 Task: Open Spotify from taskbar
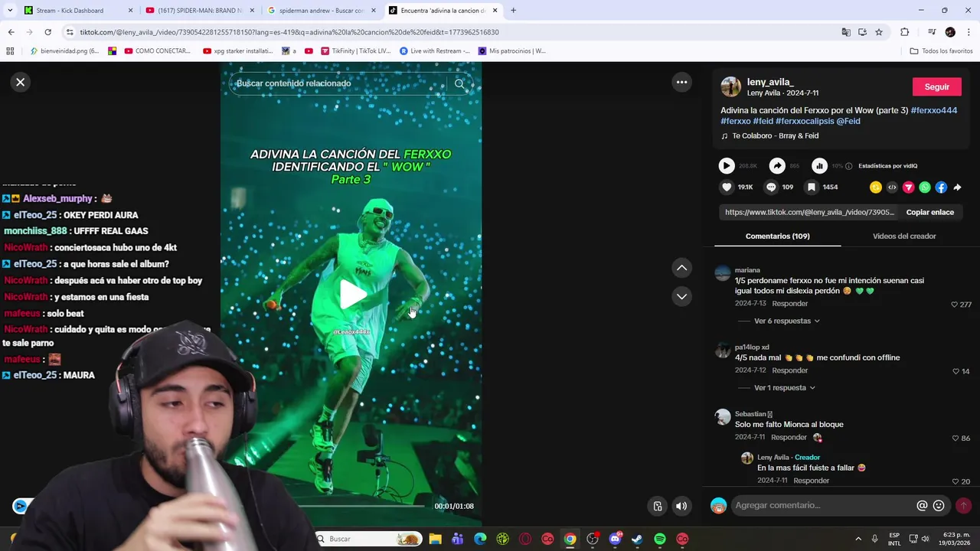pyautogui.click(x=660, y=539)
